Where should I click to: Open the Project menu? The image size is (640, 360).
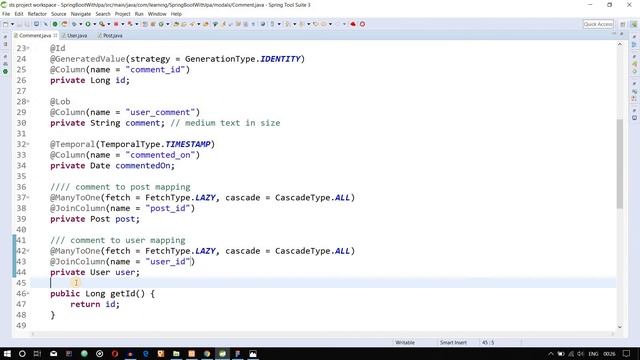pyautogui.click(x=122, y=14)
